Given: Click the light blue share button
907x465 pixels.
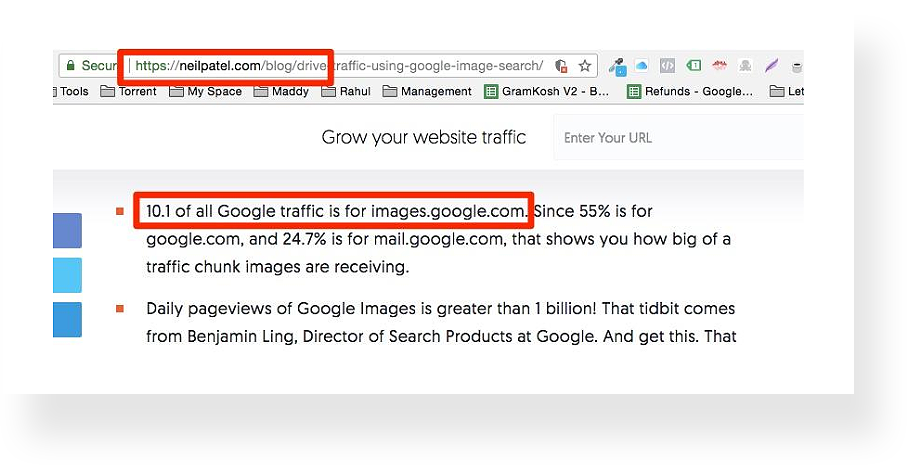Looking at the screenshot, I should [67, 275].
